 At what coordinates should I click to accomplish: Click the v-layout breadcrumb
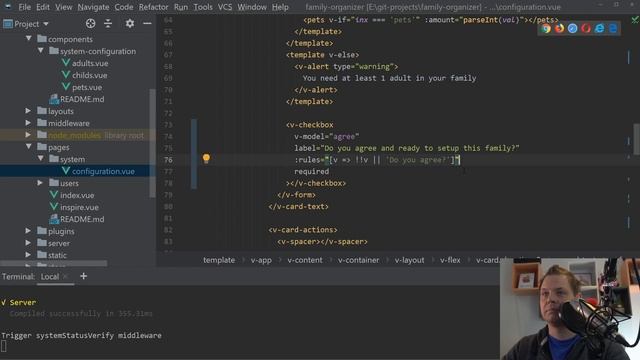[x=409, y=260]
